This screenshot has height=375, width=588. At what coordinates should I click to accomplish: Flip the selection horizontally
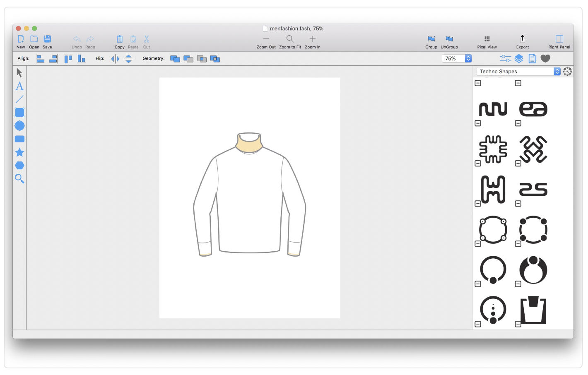coord(115,59)
